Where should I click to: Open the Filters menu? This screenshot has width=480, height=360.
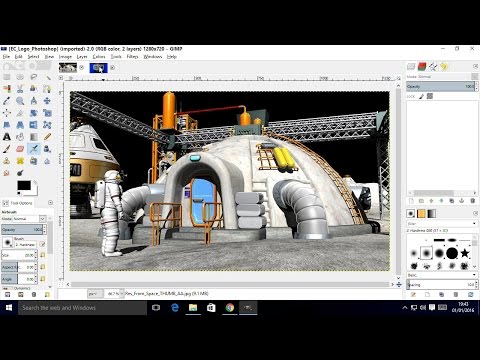132,57
